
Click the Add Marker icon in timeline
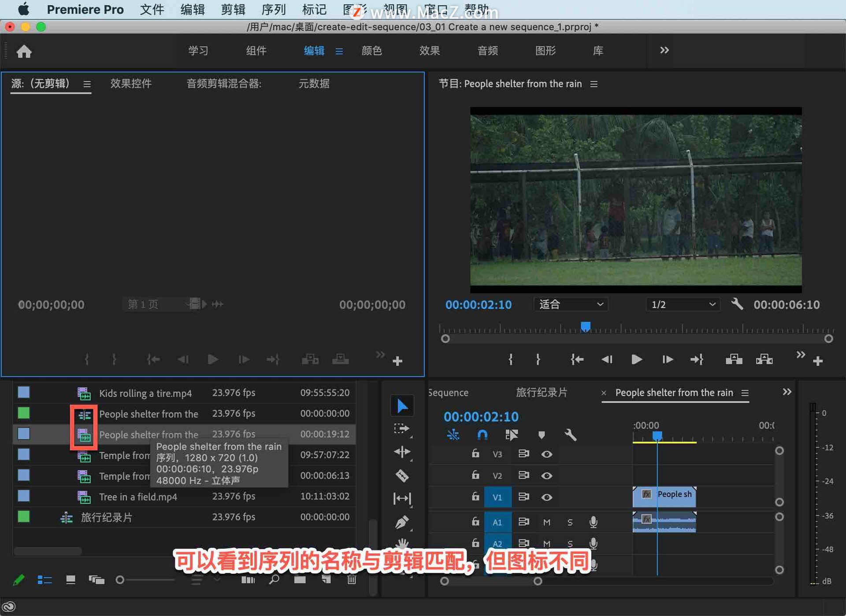tap(542, 435)
